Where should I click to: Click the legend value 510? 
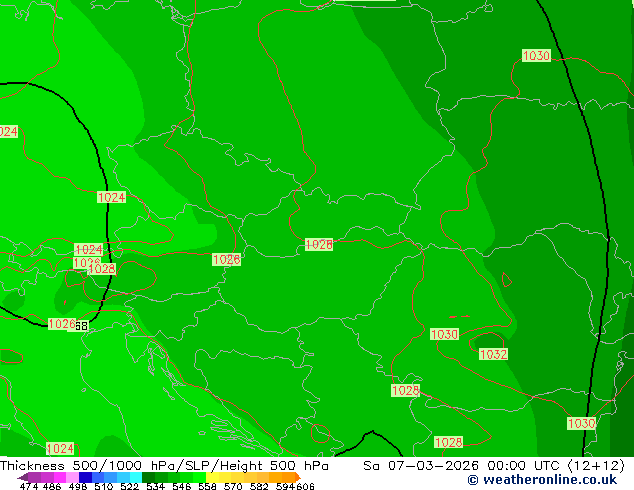[x=104, y=486]
